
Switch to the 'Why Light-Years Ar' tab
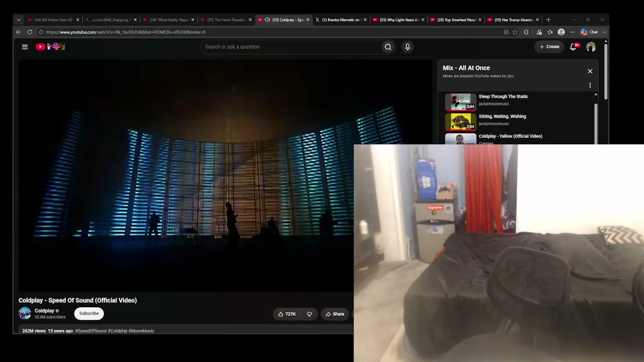click(399, 20)
